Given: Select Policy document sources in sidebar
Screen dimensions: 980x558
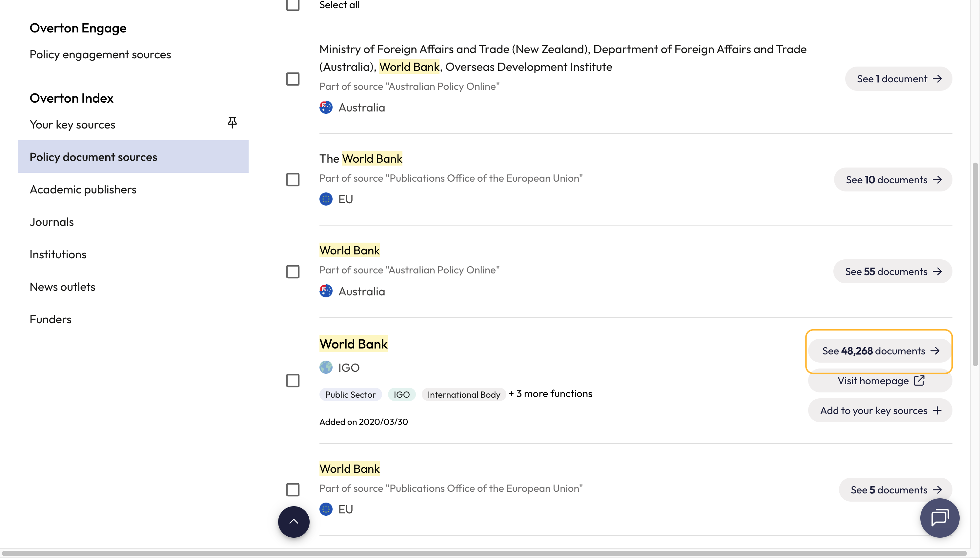Looking at the screenshot, I should tap(133, 157).
